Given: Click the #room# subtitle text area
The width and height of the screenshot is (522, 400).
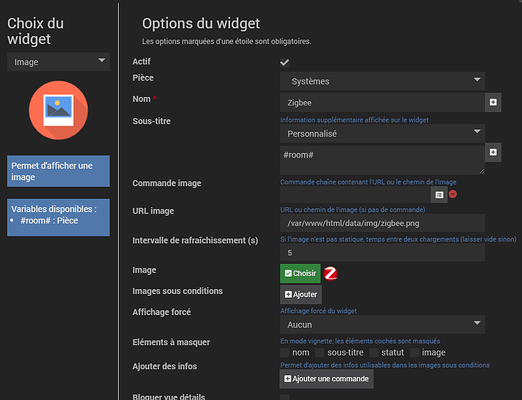Looking at the screenshot, I should [382, 160].
